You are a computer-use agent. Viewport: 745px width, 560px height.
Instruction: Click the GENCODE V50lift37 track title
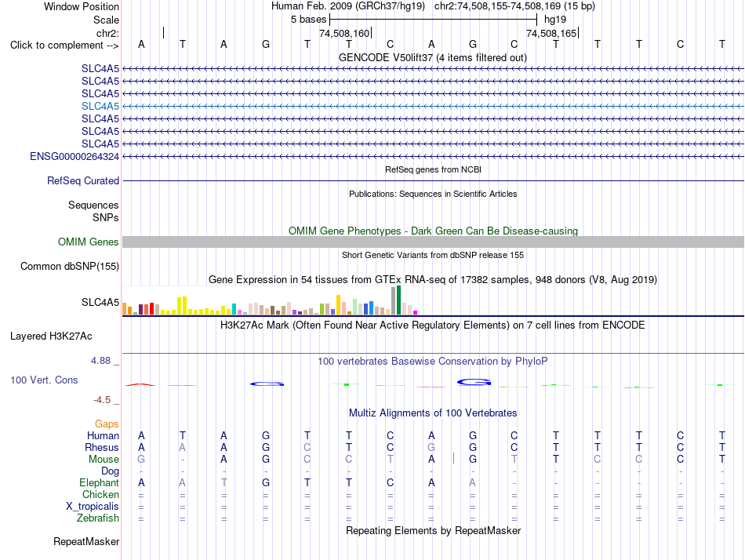433,57
